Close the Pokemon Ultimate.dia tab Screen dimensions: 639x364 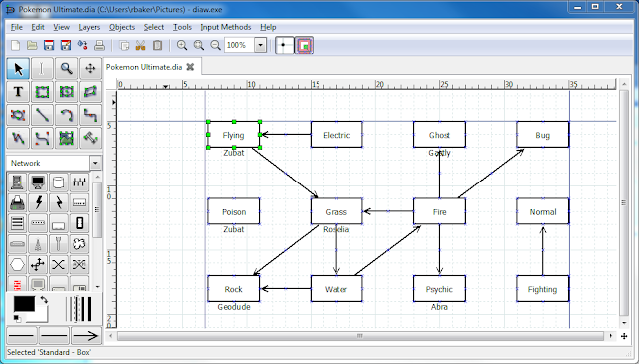coord(190,67)
